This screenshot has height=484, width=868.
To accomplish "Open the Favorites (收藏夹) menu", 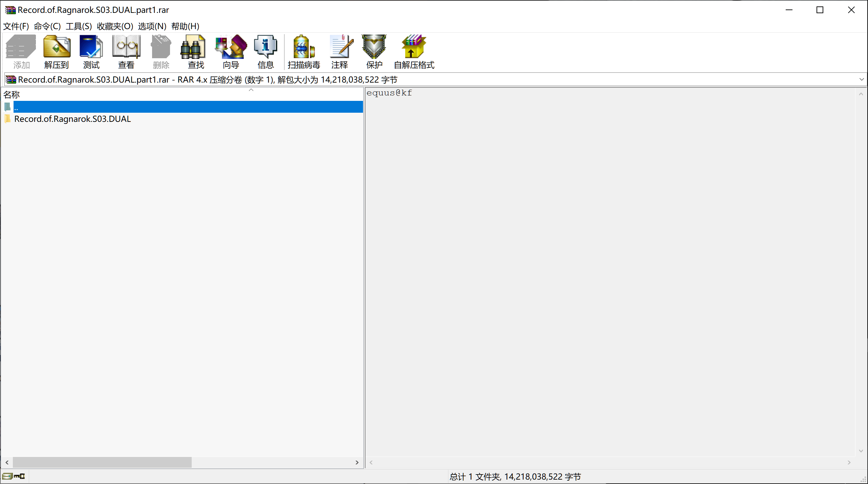I will point(115,26).
